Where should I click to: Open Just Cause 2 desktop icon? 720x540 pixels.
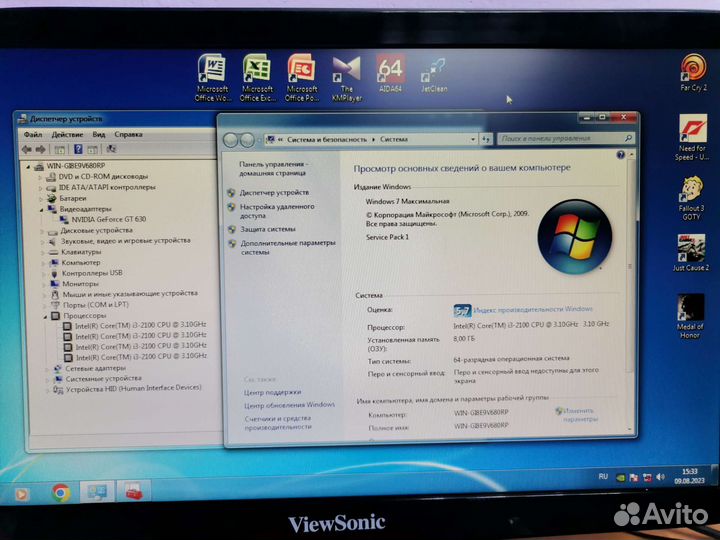tap(690, 248)
